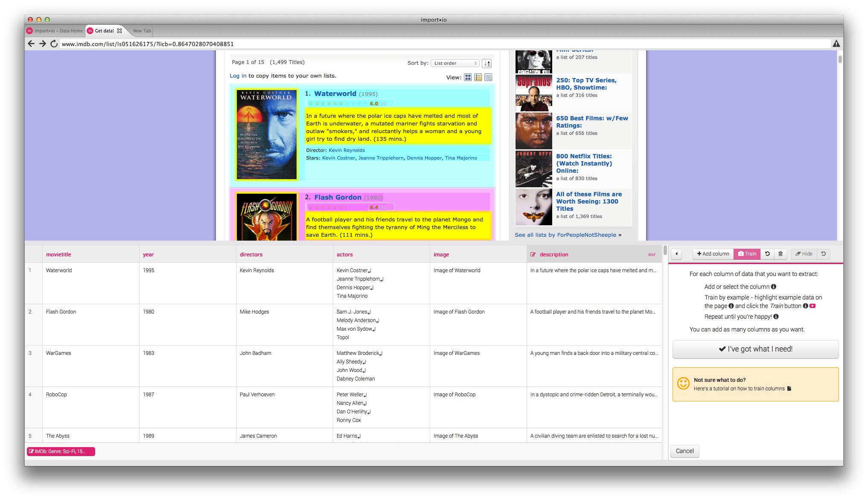The image size is (868, 500).
Task: Click 'I've got what I need!' button
Action: [x=755, y=349]
